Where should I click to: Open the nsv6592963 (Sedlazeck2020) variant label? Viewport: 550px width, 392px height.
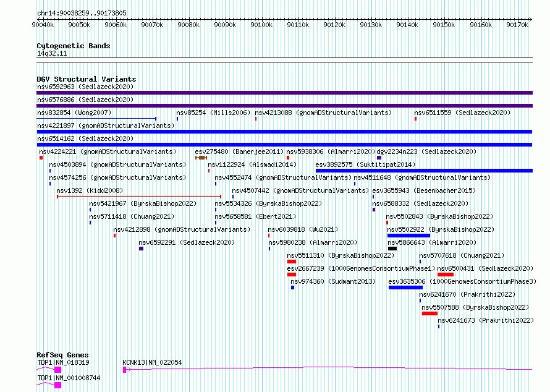(85, 87)
